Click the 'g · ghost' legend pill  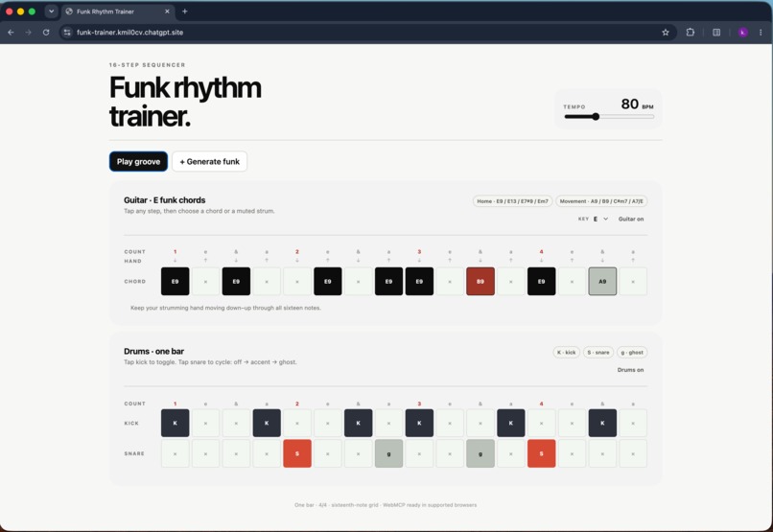[x=632, y=352]
